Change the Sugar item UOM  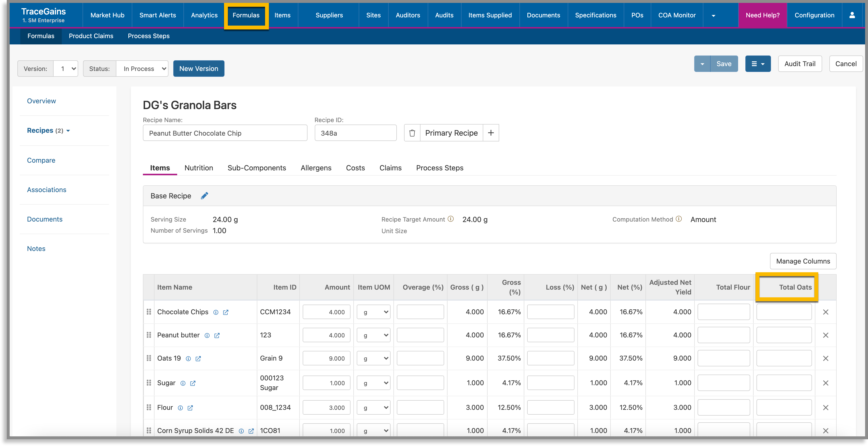point(373,383)
